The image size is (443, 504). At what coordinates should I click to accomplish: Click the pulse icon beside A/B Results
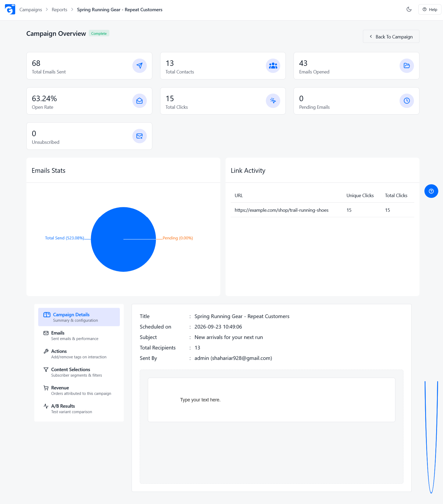click(x=46, y=406)
